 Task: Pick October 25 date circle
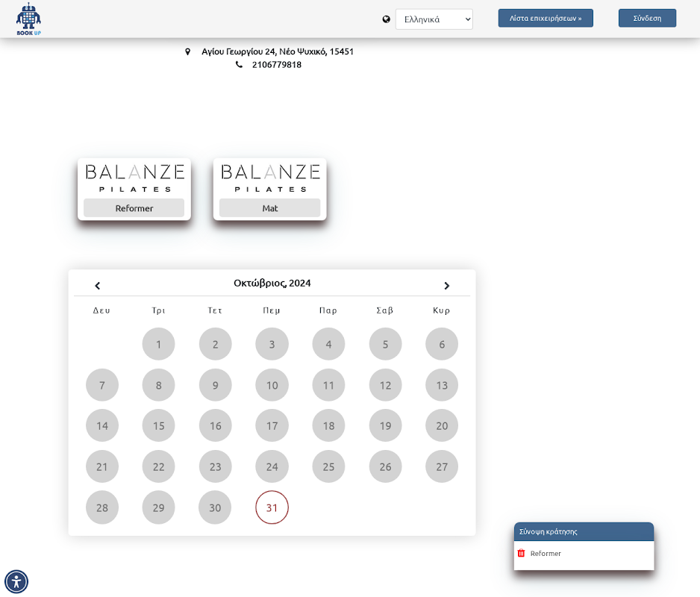(x=328, y=466)
